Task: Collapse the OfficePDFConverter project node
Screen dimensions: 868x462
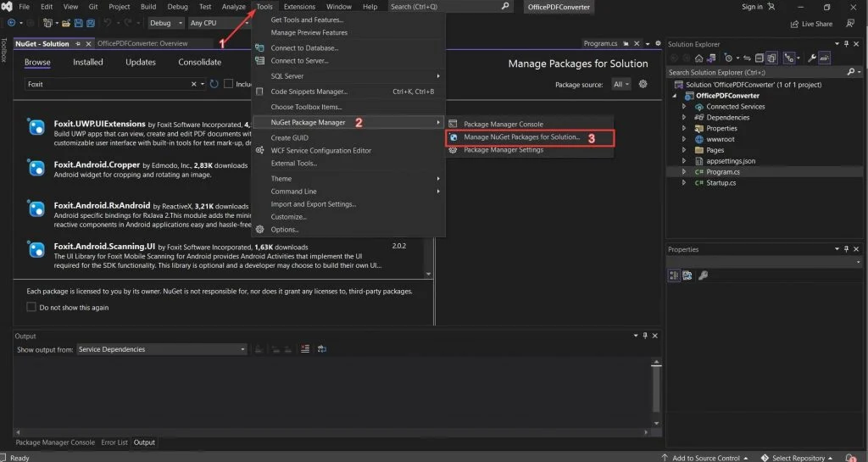Action: click(x=674, y=96)
